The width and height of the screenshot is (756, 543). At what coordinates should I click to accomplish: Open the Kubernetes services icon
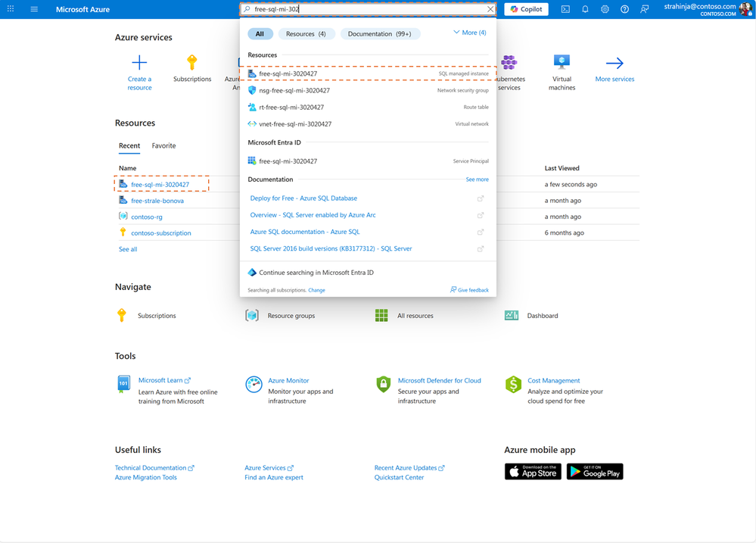(509, 63)
